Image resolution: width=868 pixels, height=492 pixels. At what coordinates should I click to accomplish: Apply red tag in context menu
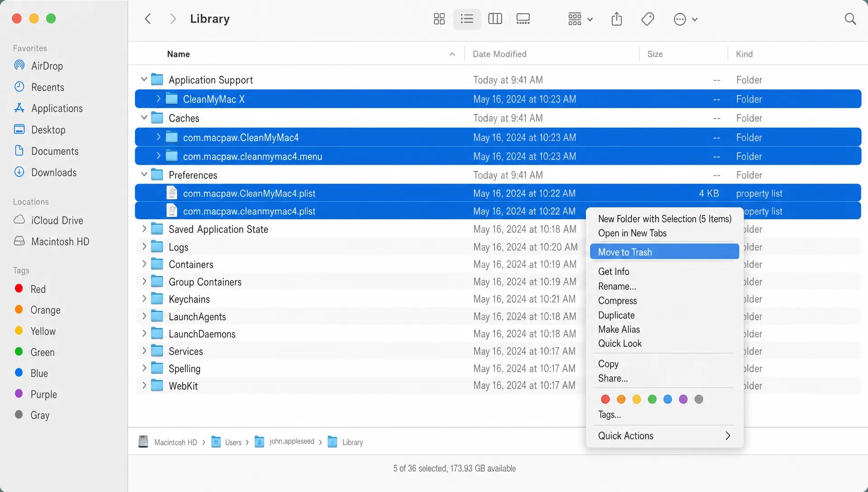point(605,399)
